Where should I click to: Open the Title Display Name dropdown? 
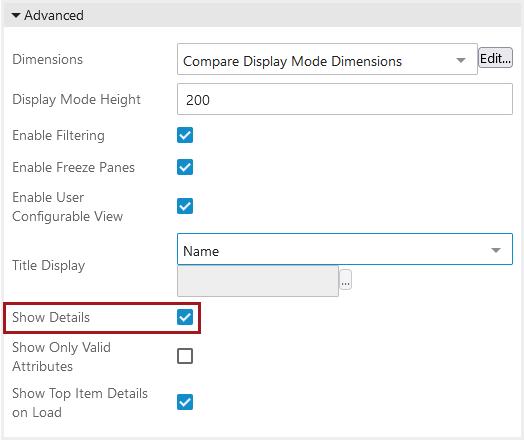pos(345,249)
